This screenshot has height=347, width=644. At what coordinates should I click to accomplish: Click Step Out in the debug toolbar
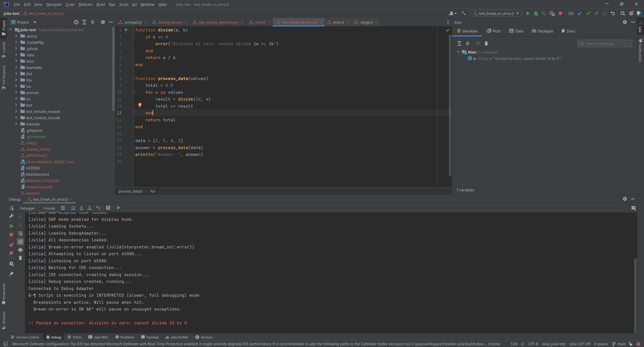(90, 208)
